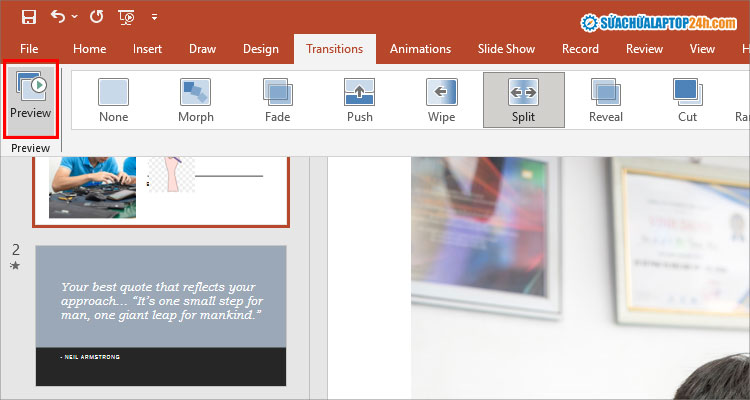Image resolution: width=750 pixels, height=400 pixels.
Task: Switch to the Animations tab
Action: (x=420, y=48)
